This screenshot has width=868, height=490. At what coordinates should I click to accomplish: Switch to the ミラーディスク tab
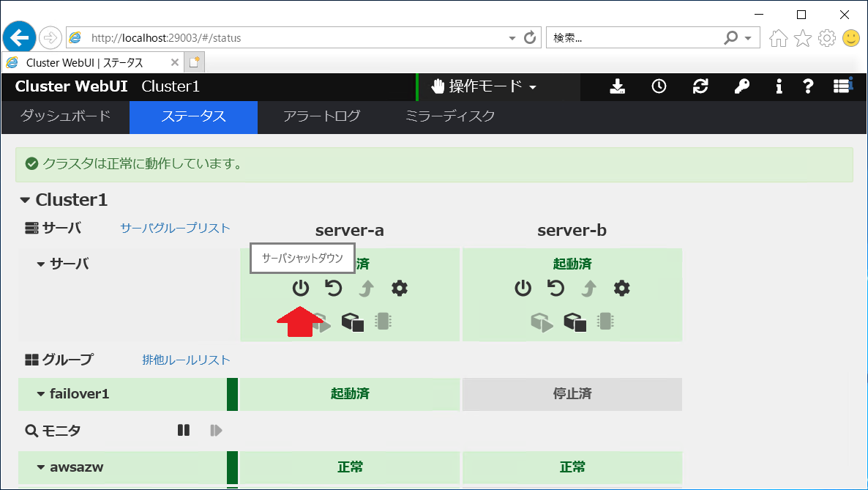pyautogui.click(x=450, y=116)
